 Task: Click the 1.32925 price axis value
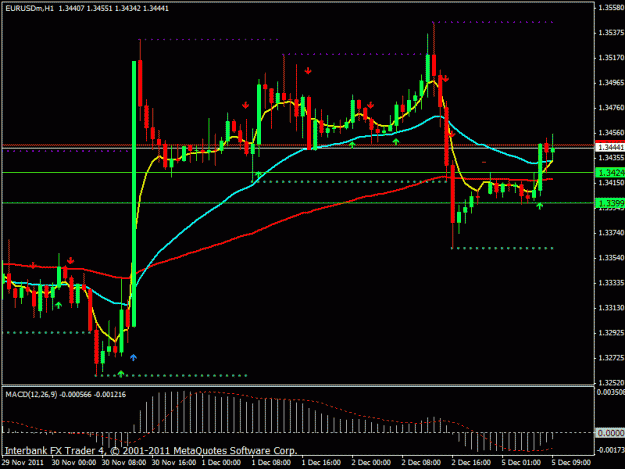(611, 333)
